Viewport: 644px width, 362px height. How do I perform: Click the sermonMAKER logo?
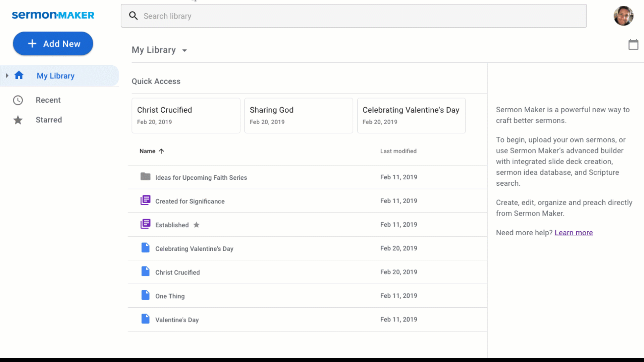[x=53, y=15]
